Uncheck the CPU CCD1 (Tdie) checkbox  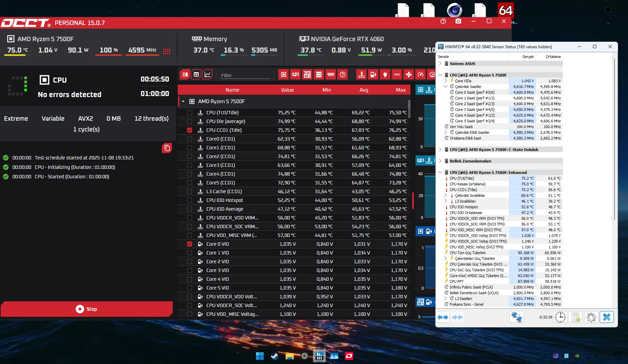[190, 130]
